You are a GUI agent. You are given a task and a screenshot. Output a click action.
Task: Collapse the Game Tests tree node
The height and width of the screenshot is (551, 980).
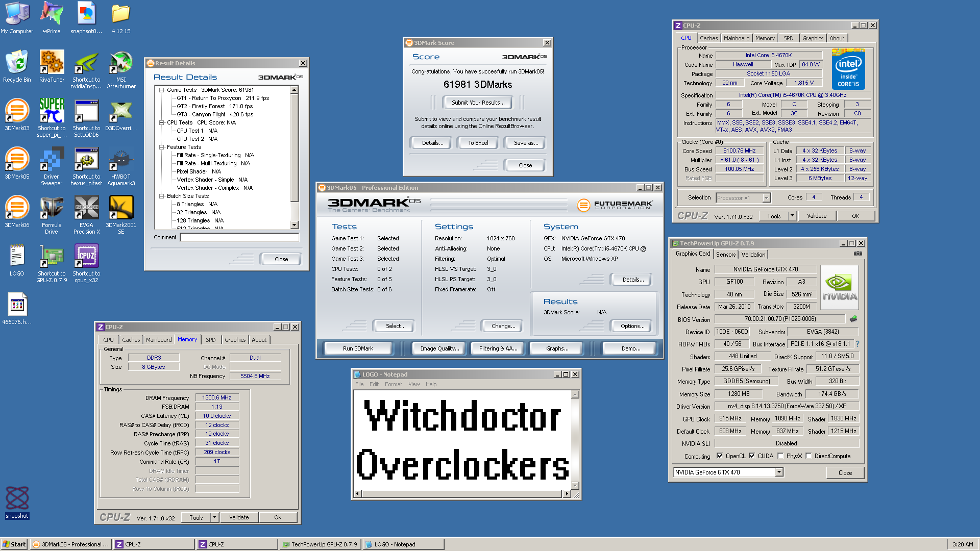161,90
